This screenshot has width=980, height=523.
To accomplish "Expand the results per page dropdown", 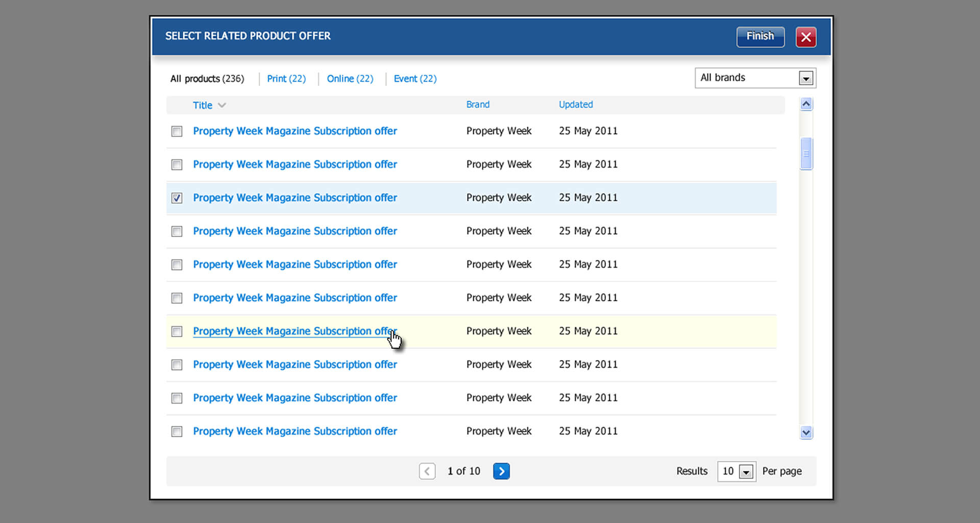I will [746, 471].
